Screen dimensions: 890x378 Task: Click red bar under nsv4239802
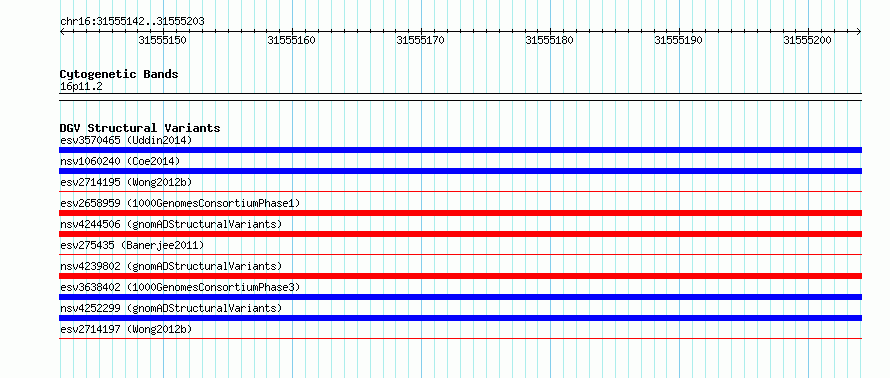point(460,276)
